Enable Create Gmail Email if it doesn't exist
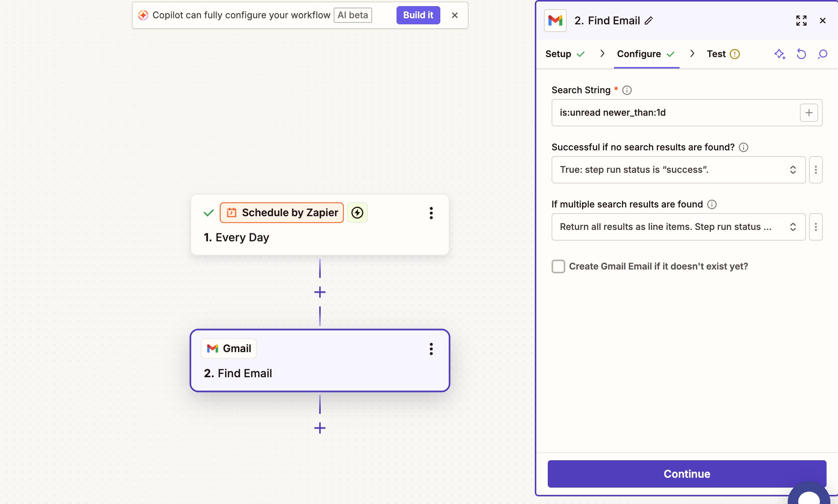The height and width of the screenshot is (504, 838). (x=558, y=266)
